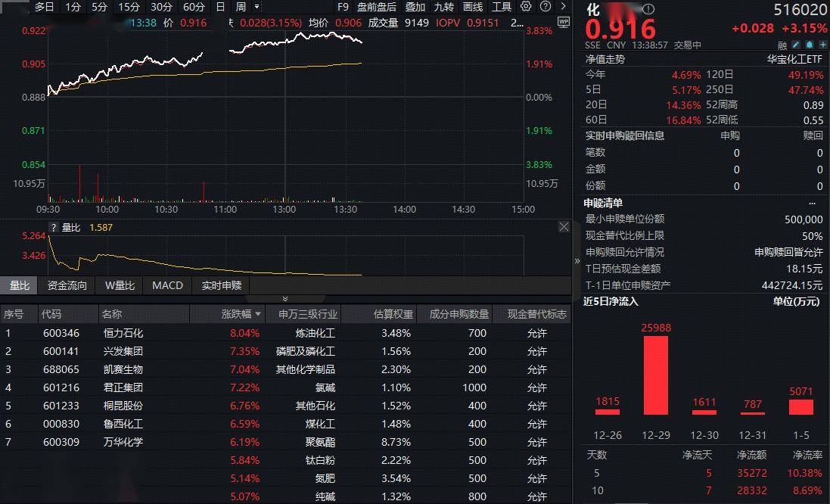
Task: Click 净值走势 section header
Action: pos(605,59)
